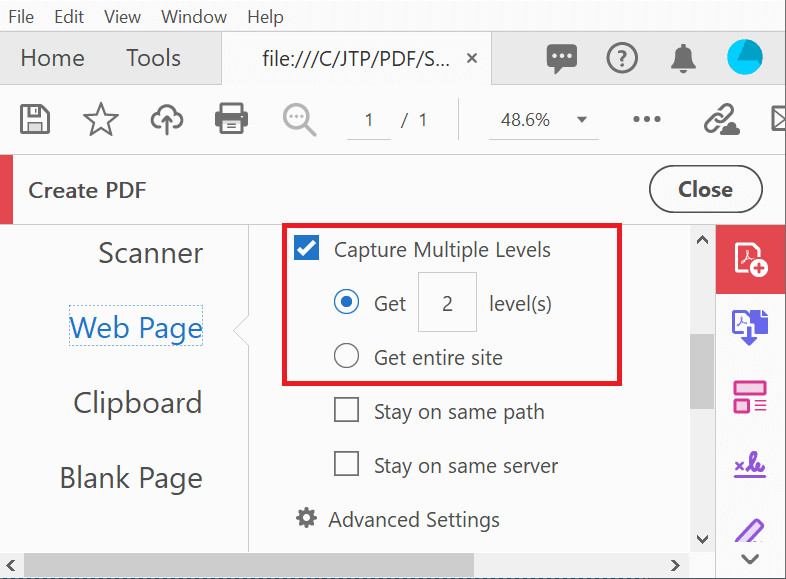Click the horizontal scrollbar thumb
Viewport: 786px width, 579px height.
point(249,565)
